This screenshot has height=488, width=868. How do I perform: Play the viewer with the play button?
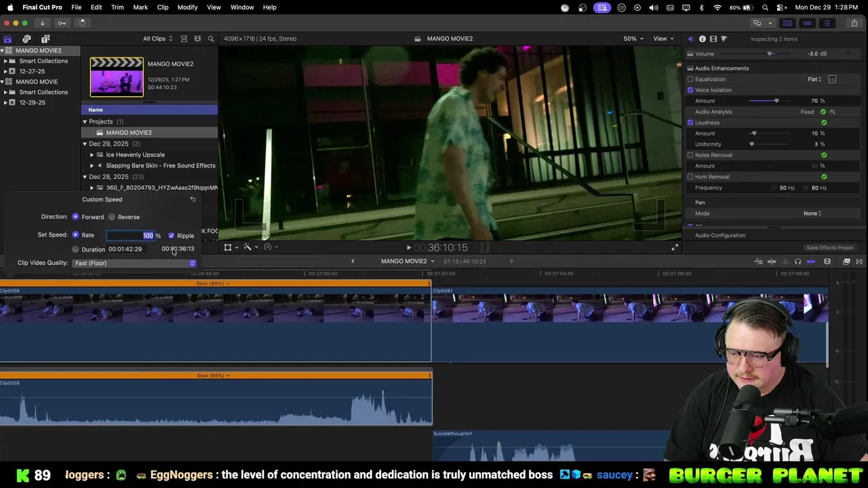408,248
